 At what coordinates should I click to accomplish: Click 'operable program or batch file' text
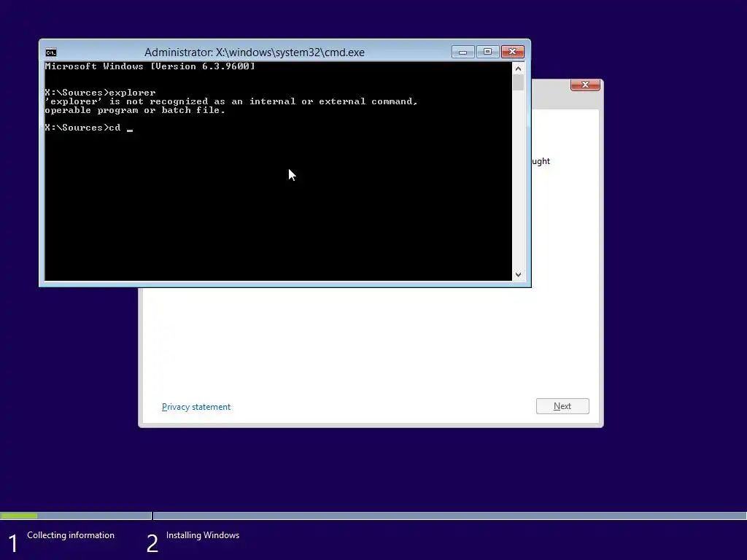pyautogui.click(x=135, y=110)
